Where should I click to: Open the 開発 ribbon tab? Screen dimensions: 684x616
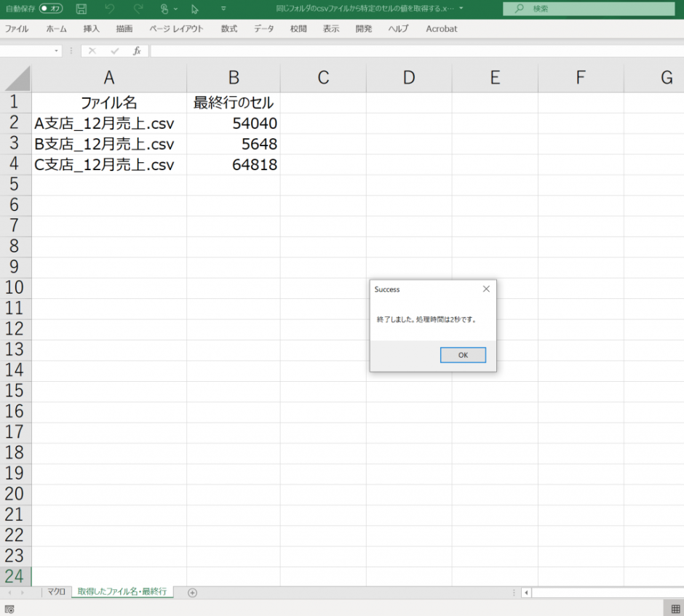coord(364,29)
